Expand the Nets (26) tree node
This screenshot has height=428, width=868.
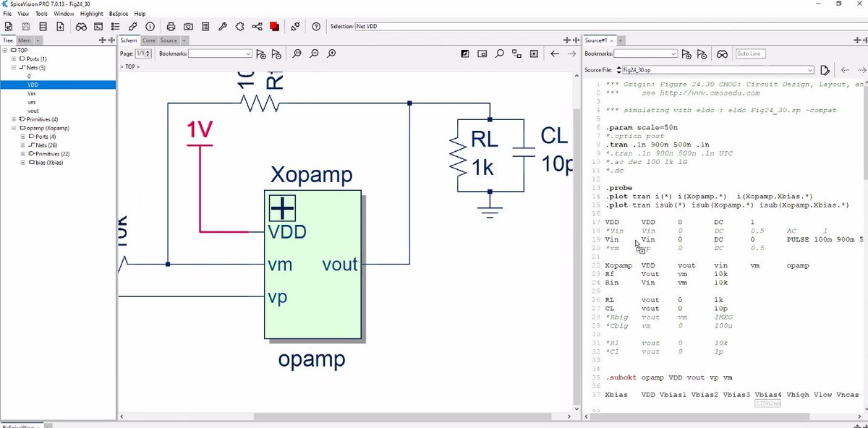coord(22,145)
